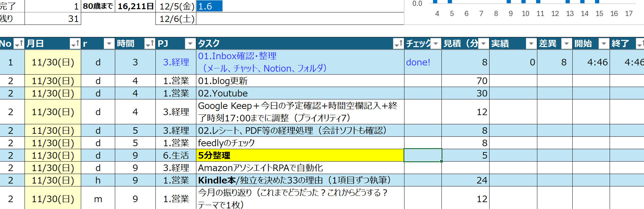644x209 pixels.
Task: Select the AmazonアソシエイトRPAで自動化 task cell
Action: (x=300, y=168)
